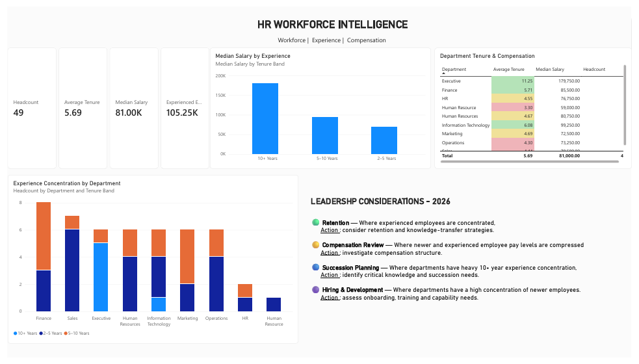Click the 'HR WORKFORCE INTELLIGENCE' title

click(333, 25)
